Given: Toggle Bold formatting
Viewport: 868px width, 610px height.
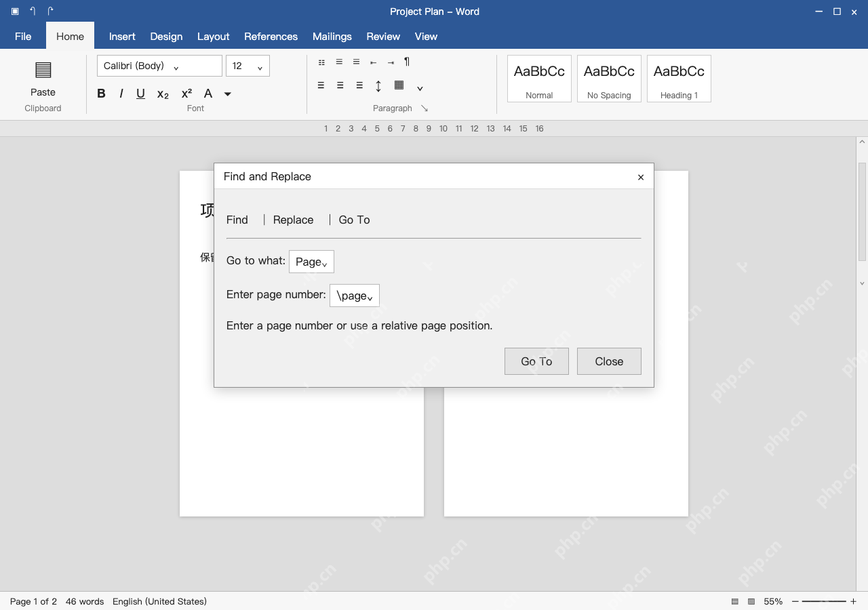Looking at the screenshot, I should [x=101, y=94].
